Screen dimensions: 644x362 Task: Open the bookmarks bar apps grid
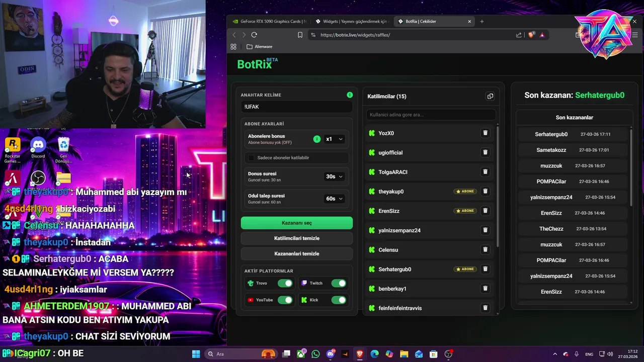[233, 47]
